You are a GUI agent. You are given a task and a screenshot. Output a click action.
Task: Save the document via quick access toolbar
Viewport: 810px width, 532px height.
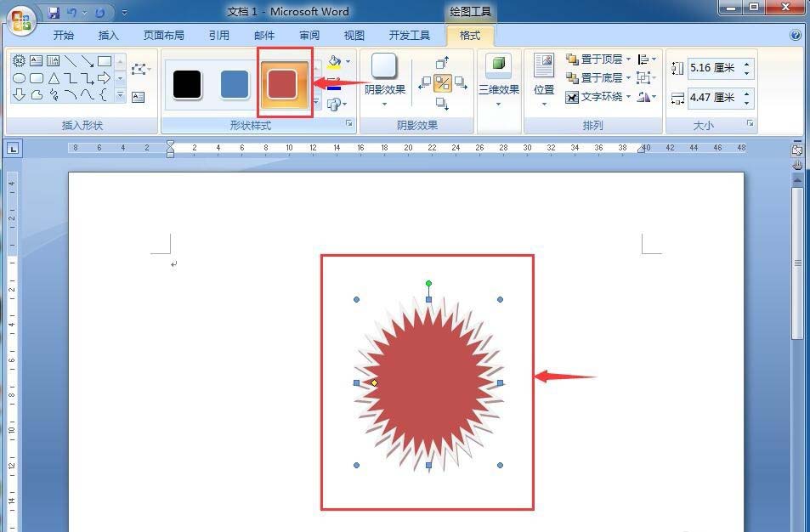coord(54,13)
